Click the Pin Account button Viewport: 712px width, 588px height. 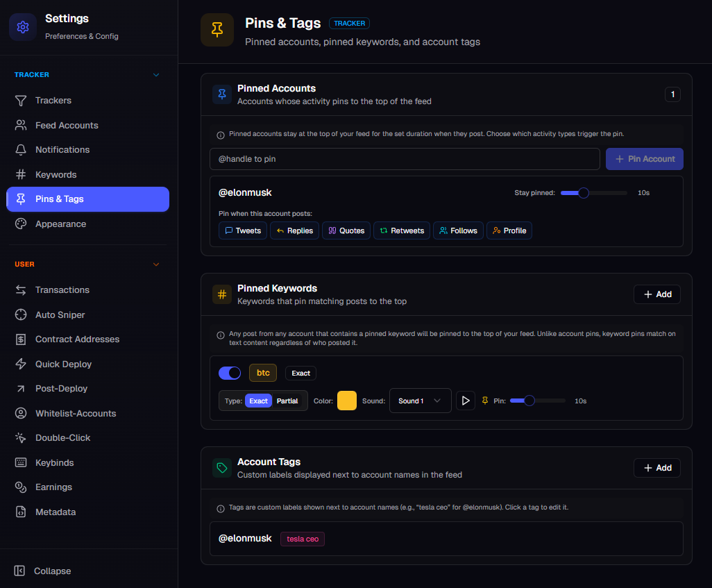coord(645,159)
